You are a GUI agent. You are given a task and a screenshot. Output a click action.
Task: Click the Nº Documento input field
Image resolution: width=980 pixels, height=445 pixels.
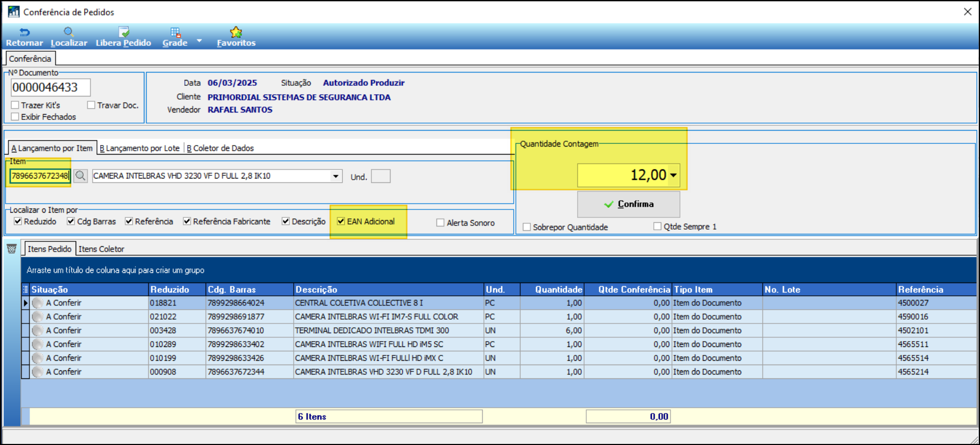[51, 87]
